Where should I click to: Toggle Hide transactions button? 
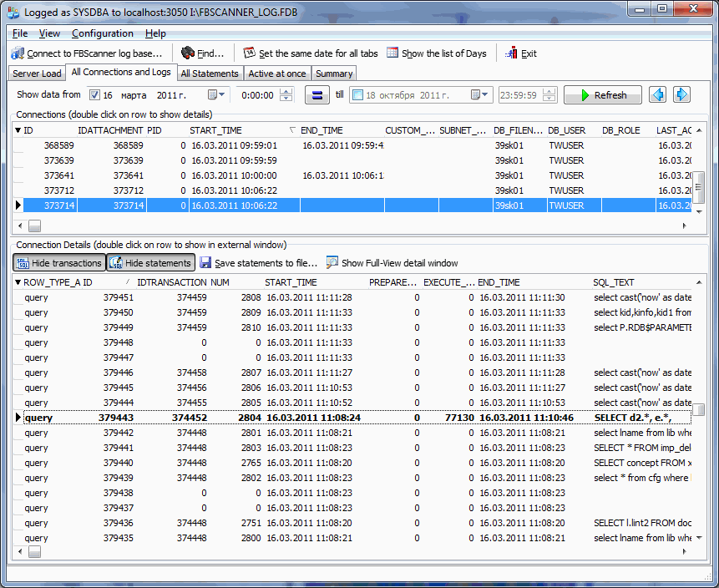pos(58,263)
